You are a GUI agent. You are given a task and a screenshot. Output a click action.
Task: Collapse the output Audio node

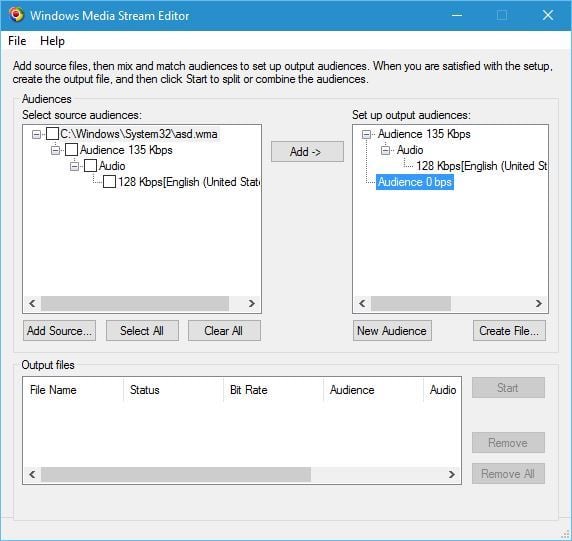pos(385,150)
